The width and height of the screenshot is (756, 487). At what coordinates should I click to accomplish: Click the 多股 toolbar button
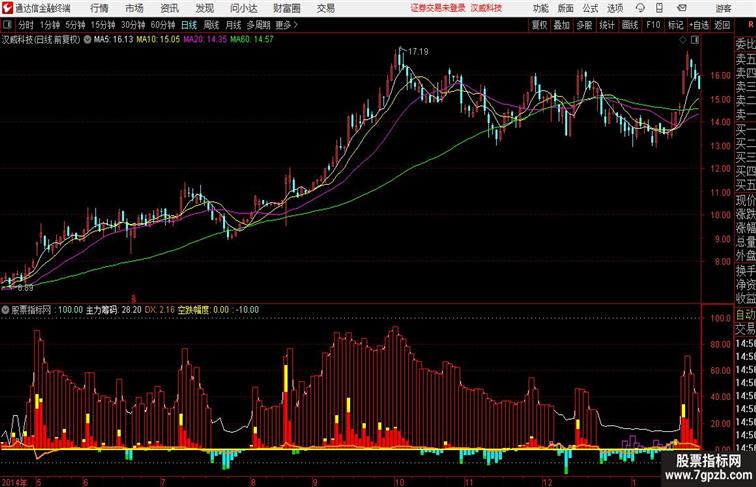coord(584,25)
